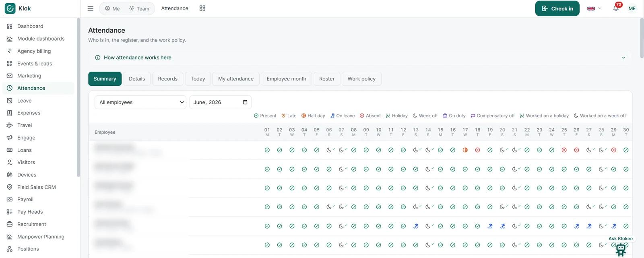
Task: Go to Manpower Planning in sidebar
Action: click(x=39, y=237)
